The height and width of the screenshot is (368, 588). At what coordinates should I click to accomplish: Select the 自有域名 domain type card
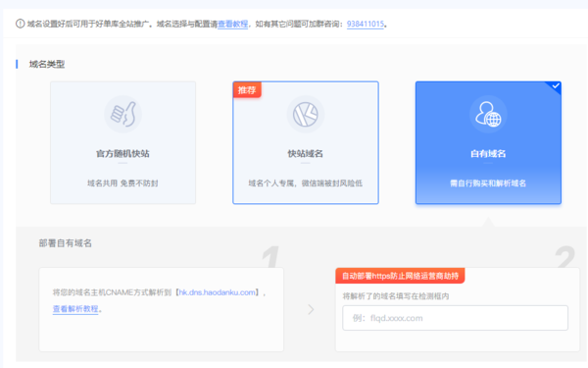click(488, 142)
